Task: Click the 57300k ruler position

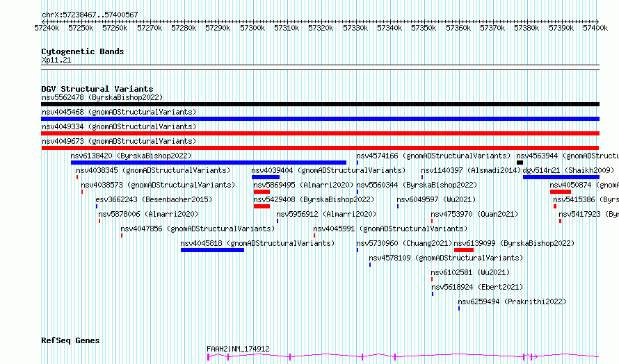Action: tap(252, 28)
